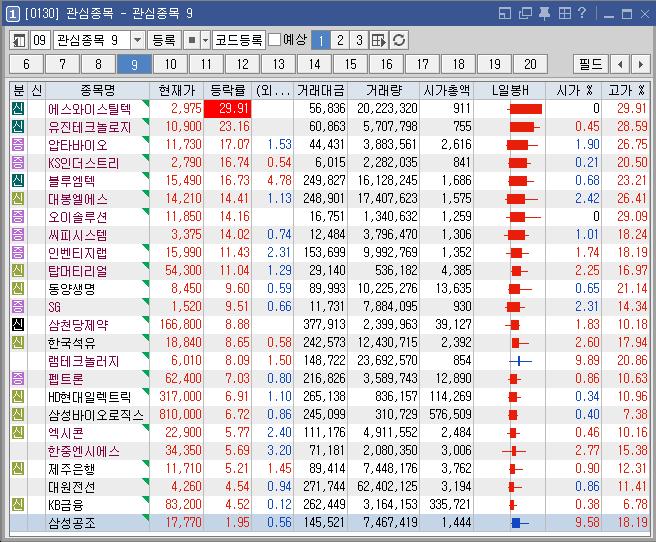
Task: Sort by 거래대금 column header
Action: (320, 90)
